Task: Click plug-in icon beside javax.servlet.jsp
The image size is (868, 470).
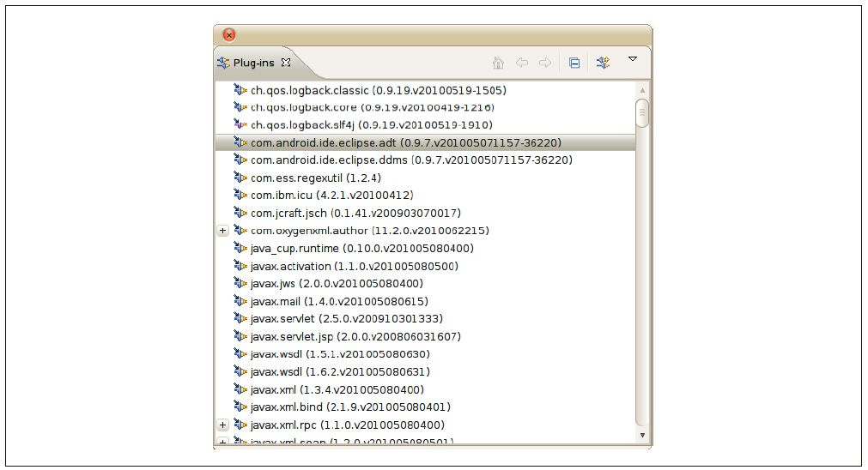Action: coord(240,336)
